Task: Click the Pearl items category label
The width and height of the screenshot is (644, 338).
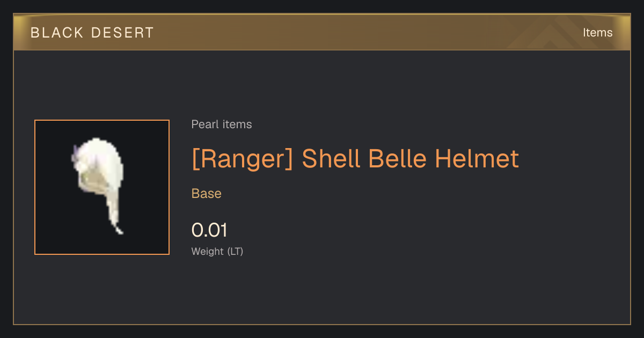Action: (222, 124)
